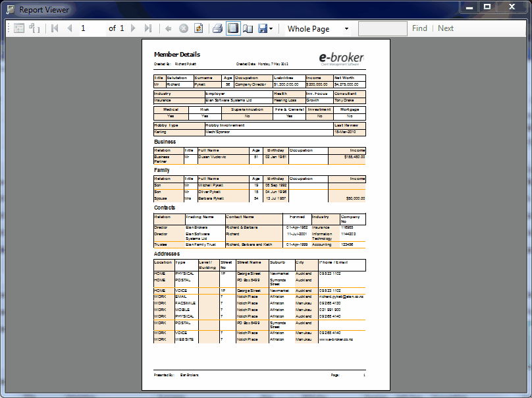Click the find text input box
This screenshot has width=532, height=398.
383,28
